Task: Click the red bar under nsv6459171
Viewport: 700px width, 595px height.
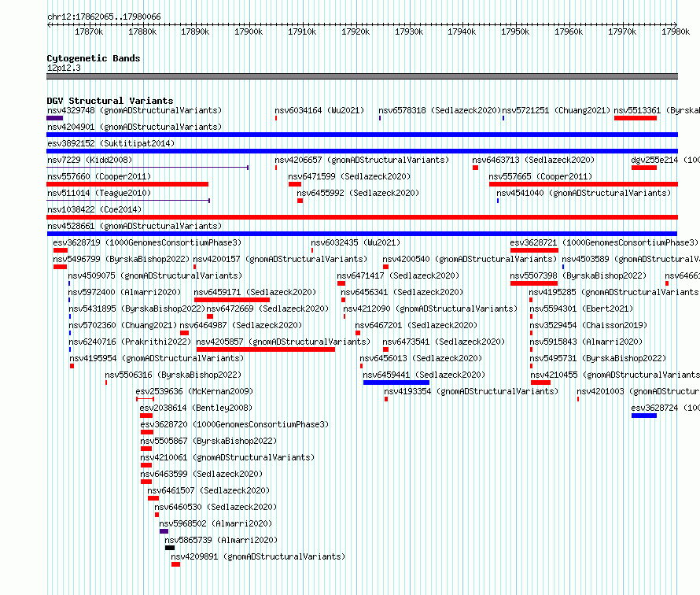Action: 232,300
